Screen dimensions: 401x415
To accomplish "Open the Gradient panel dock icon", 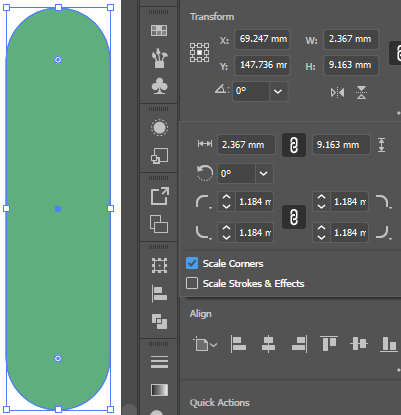I will tap(159, 390).
